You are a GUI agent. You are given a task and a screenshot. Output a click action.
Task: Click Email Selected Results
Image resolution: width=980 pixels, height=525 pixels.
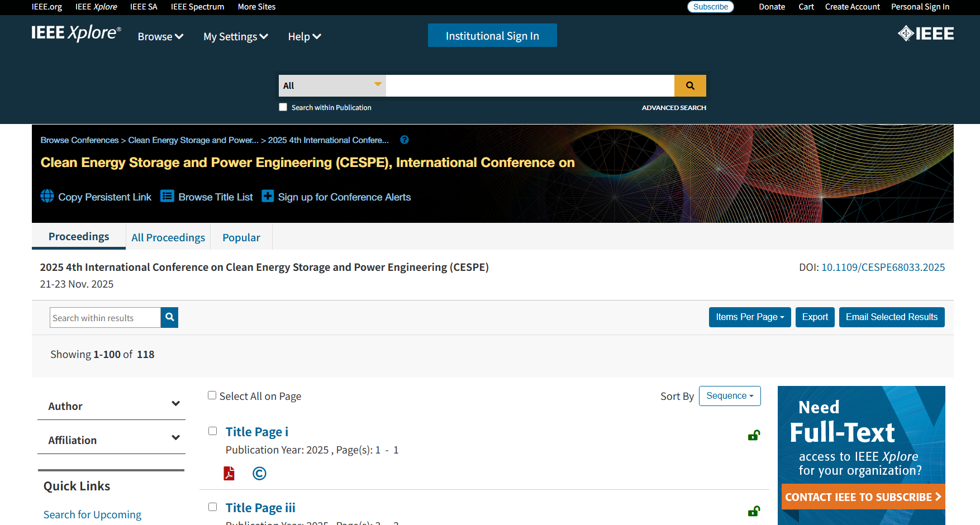(892, 317)
